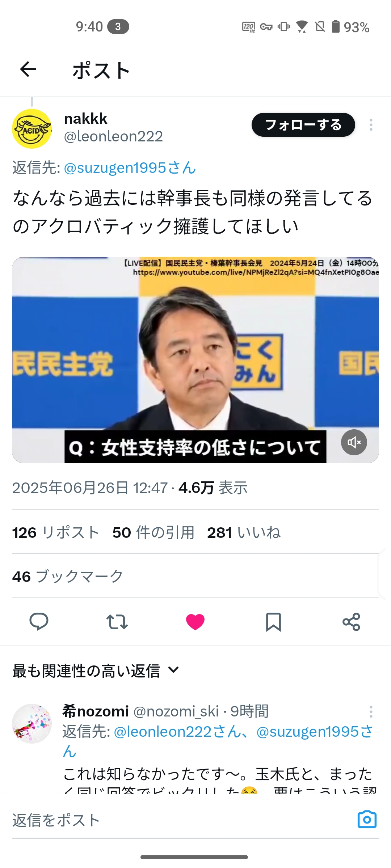Attach a photo using the camera icon

pos(367,820)
